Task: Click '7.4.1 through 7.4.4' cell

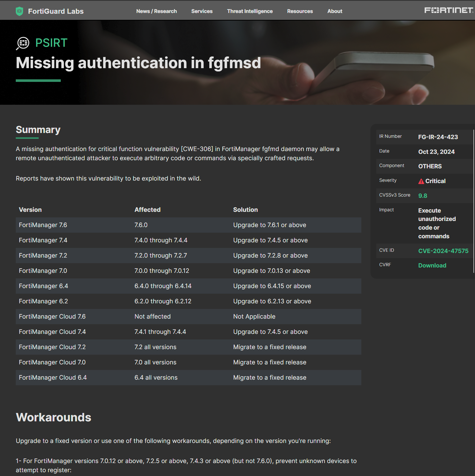Action: point(160,332)
